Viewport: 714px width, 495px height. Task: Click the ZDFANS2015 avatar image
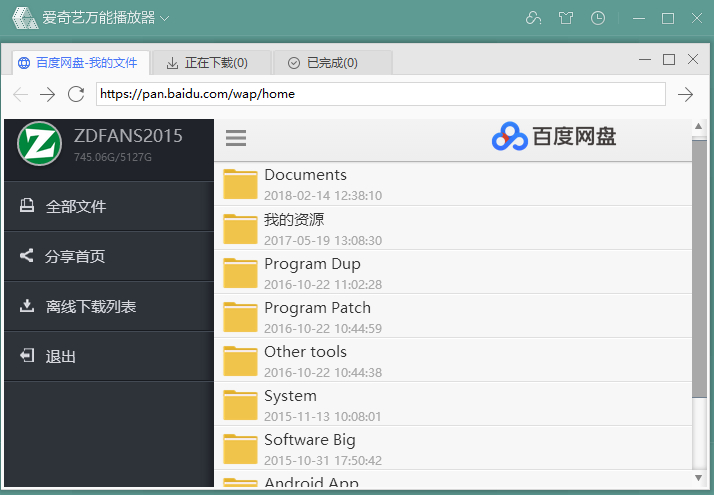(x=40, y=143)
